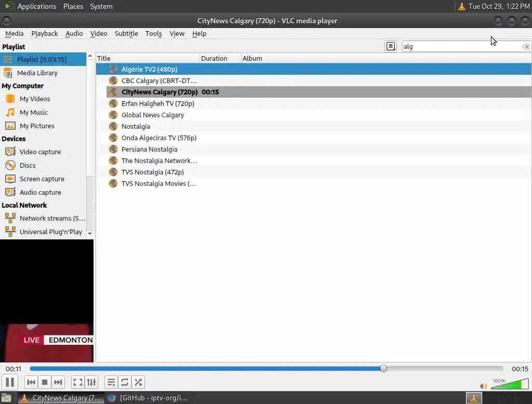Open the Audio menu
The height and width of the screenshot is (404, 532).
74,34
